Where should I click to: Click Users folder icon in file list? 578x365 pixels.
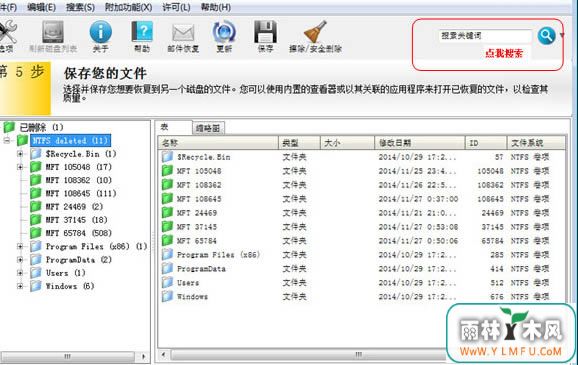click(167, 282)
